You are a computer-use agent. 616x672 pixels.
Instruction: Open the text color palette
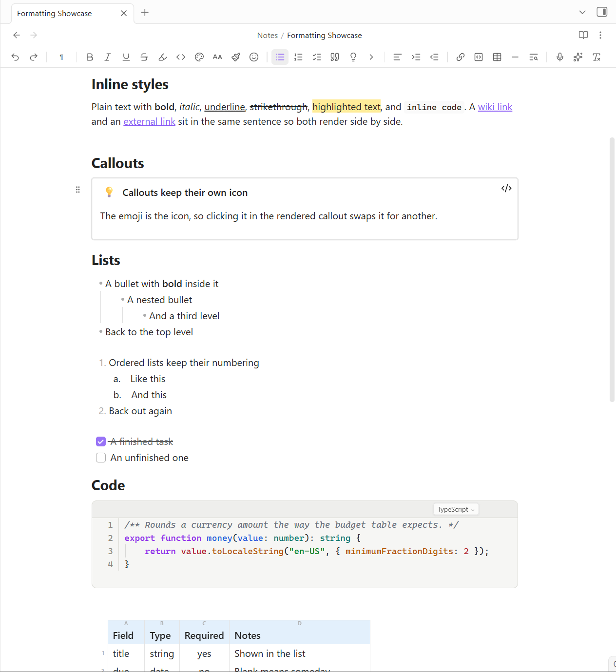(199, 57)
